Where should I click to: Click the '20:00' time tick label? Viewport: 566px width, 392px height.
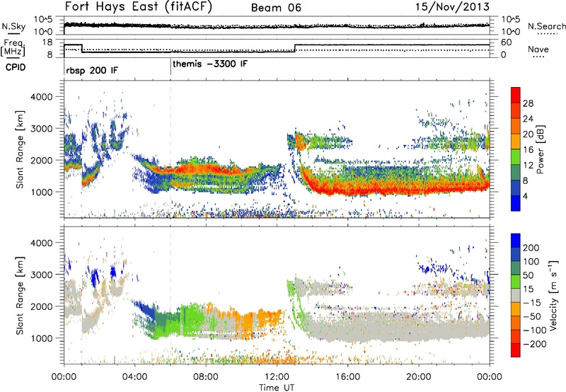click(x=419, y=377)
